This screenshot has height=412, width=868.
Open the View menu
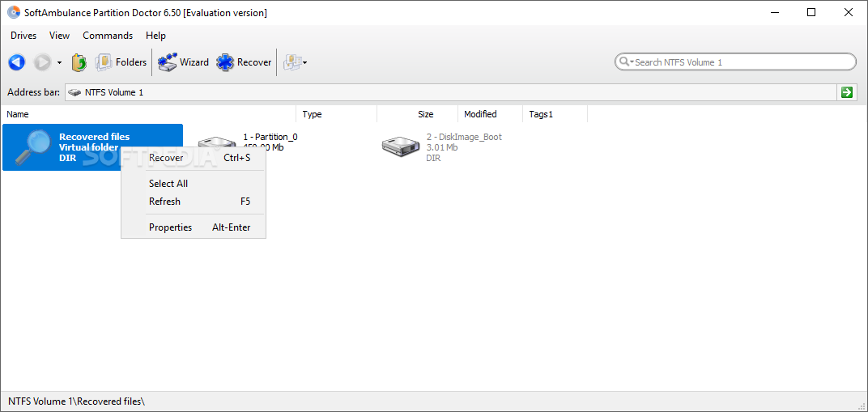59,36
